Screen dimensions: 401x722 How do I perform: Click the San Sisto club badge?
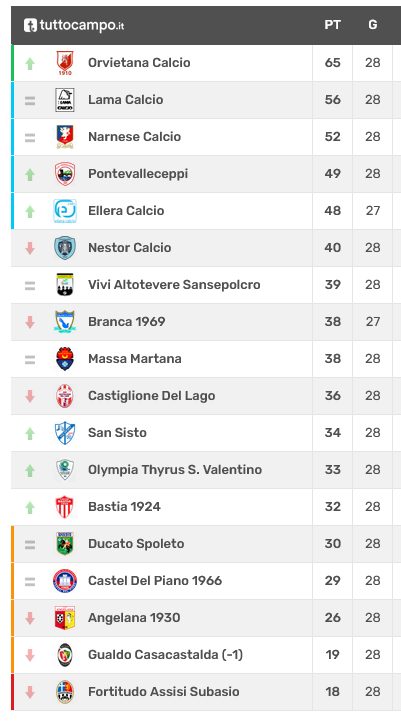click(x=65, y=433)
